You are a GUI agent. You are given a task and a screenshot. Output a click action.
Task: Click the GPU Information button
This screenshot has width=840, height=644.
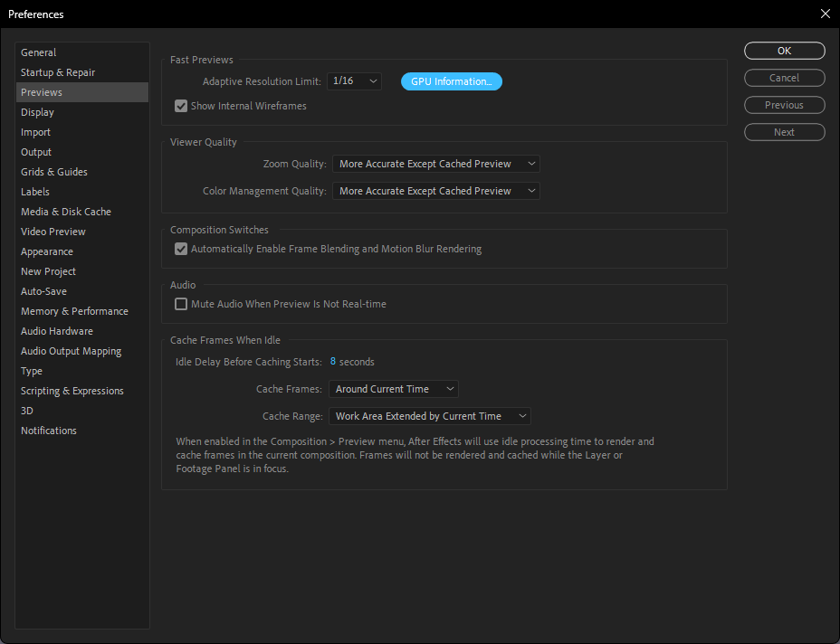[451, 80]
